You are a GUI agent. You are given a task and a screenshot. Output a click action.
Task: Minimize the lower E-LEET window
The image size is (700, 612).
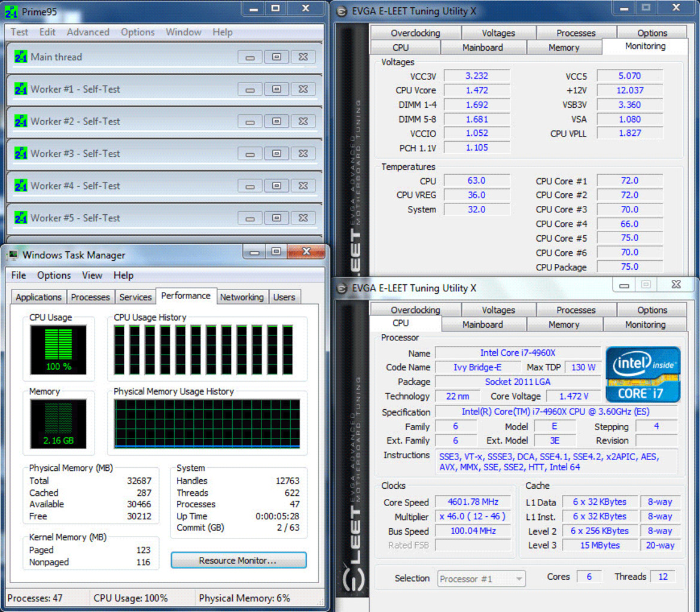click(624, 285)
